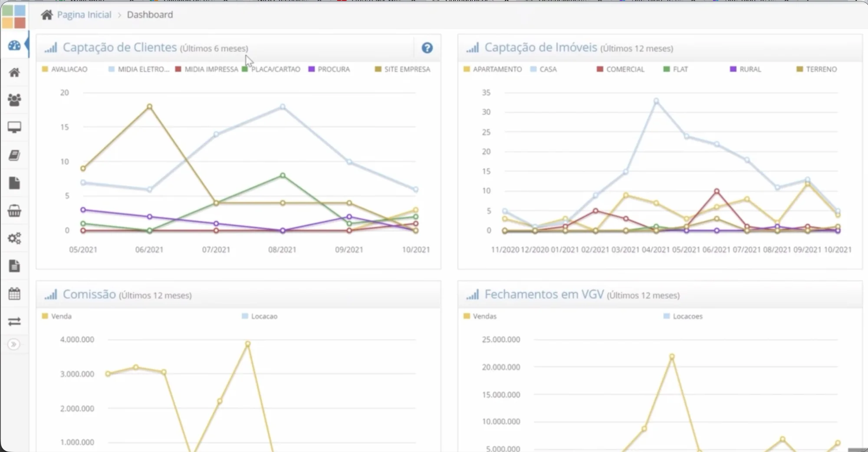Image resolution: width=868 pixels, height=452 pixels.
Task: Hide the MIDIA IMPRESSA legend series
Action: pyautogui.click(x=207, y=69)
